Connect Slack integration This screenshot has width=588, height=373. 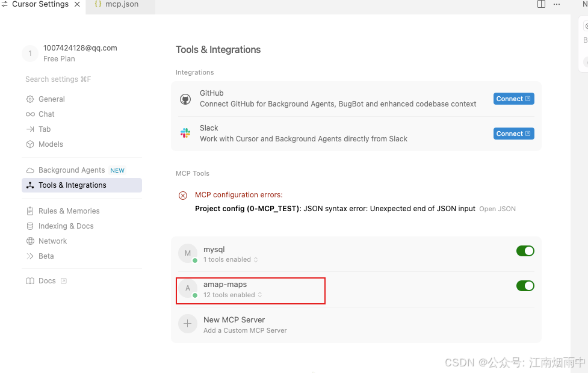tap(513, 134)
